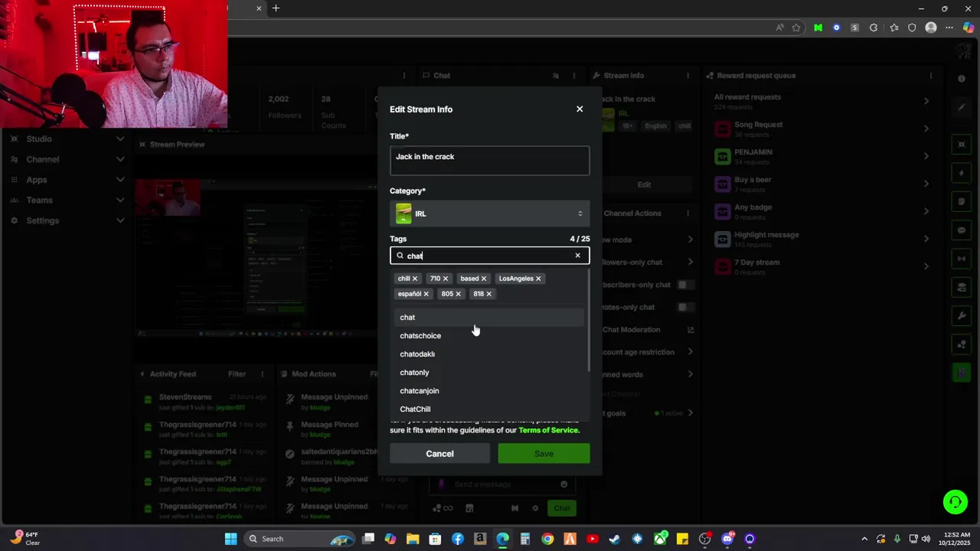980x551 pixels.
Task: Cancel editing the stream info
Action: tap(439, 454)
